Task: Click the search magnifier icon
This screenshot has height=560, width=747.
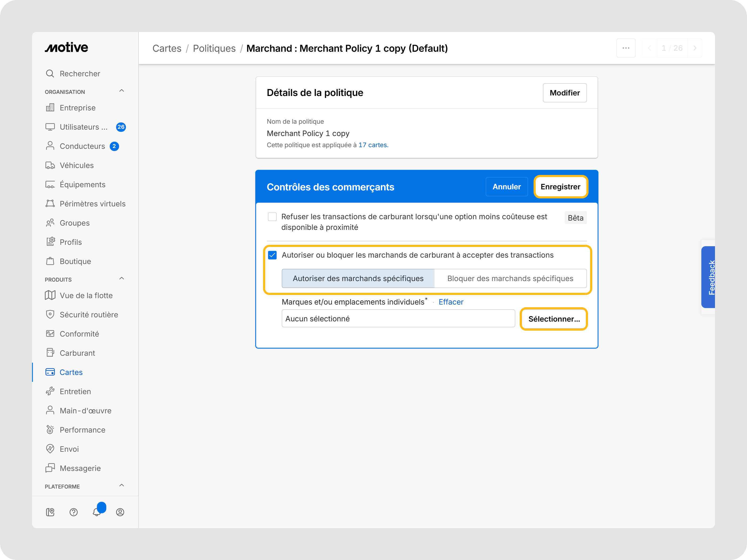Action: click(50, 74)
